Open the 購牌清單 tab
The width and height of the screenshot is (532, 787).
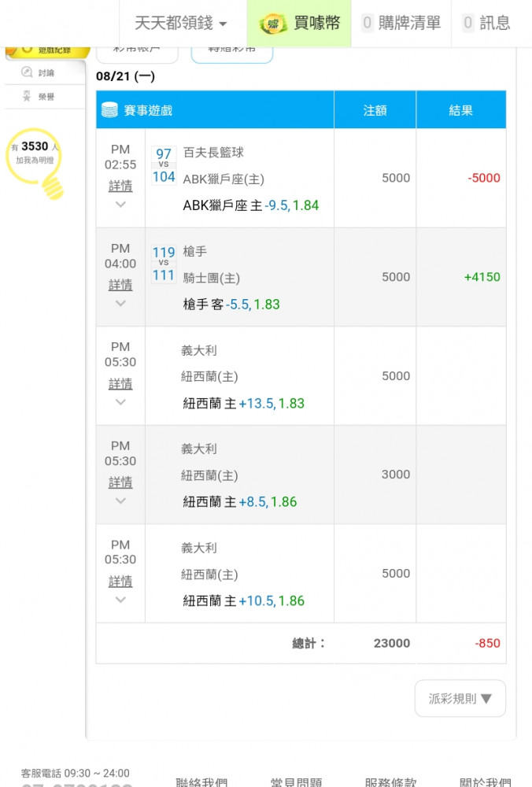point(401,23)
